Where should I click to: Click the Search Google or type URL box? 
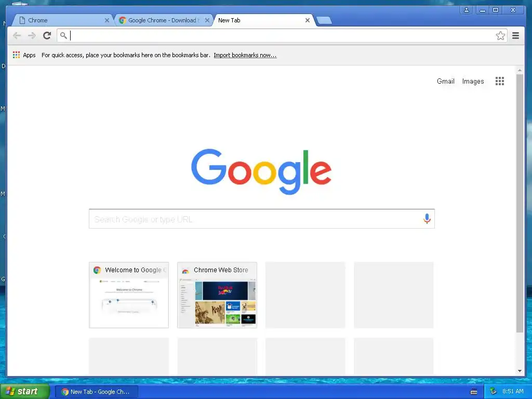tap(262, 219)
